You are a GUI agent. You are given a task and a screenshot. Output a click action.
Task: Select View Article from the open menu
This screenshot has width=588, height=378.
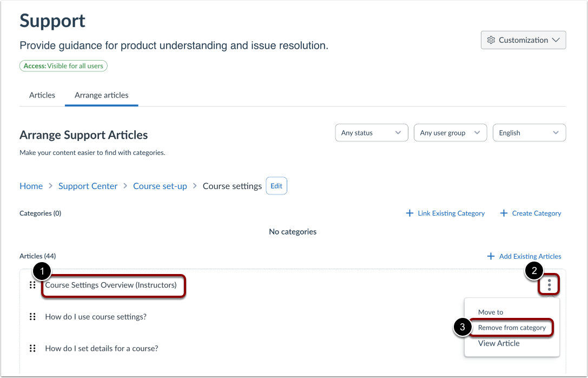498,343
